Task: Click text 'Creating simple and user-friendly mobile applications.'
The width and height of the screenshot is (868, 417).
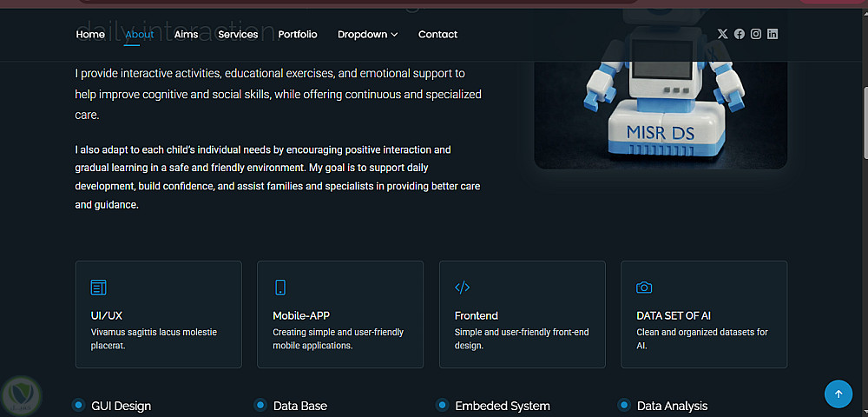Action: [x=339, y=339]
